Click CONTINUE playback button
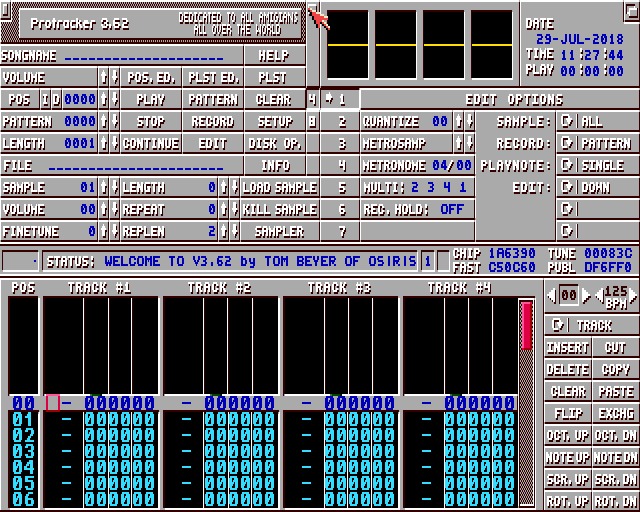The image size is (640, 512). pos(151,144)
